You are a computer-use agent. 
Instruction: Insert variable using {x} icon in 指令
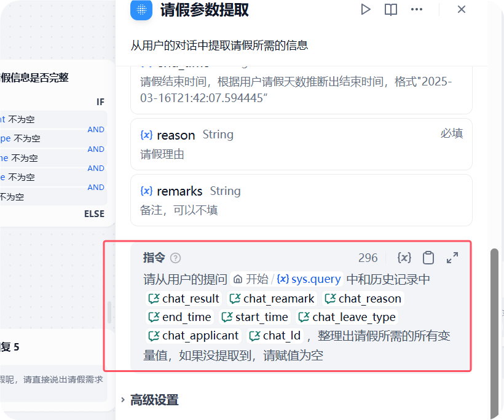pos(404,258)
